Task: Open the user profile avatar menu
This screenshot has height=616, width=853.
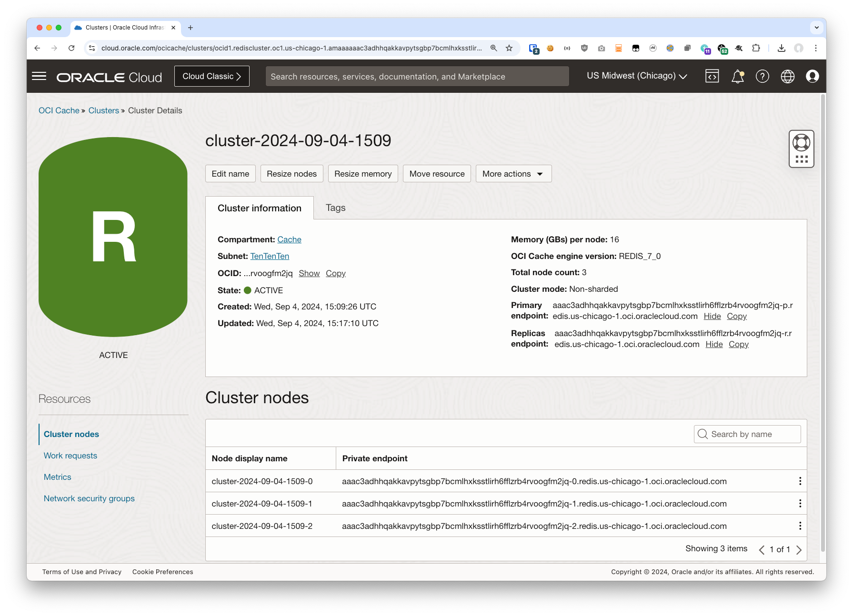Action: pyautogui.click(x=813, y=76)
